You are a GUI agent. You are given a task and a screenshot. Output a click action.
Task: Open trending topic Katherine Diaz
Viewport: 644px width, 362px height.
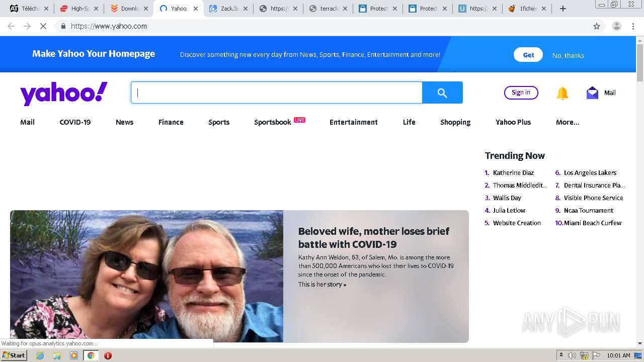tap(513, 172)
